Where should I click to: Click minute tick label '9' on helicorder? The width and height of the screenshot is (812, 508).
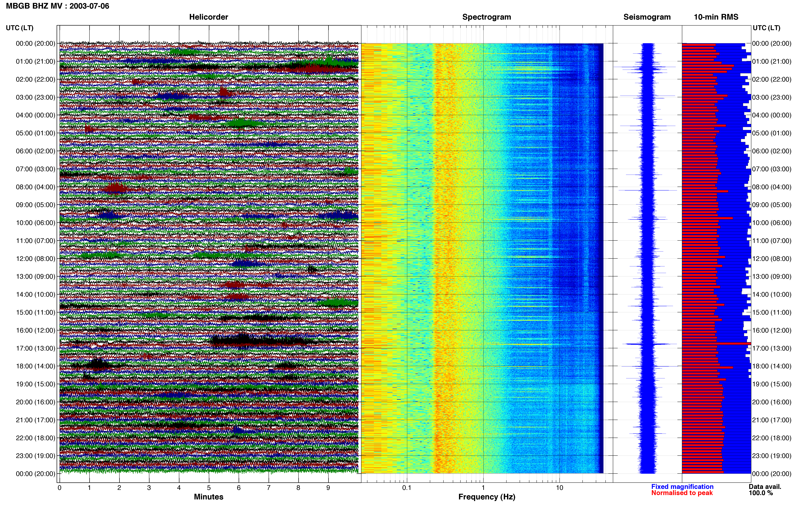point(328,488)
